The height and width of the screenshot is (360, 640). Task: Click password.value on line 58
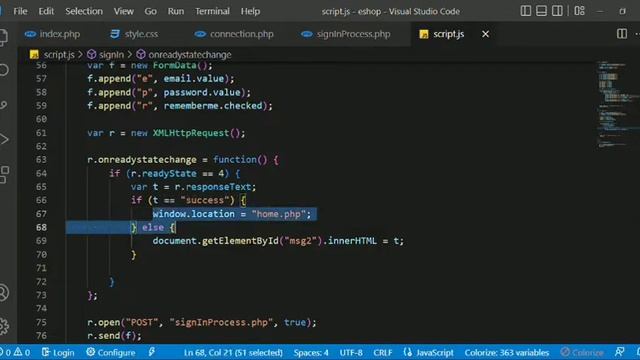pyautogui.click(x=202, y=92)
